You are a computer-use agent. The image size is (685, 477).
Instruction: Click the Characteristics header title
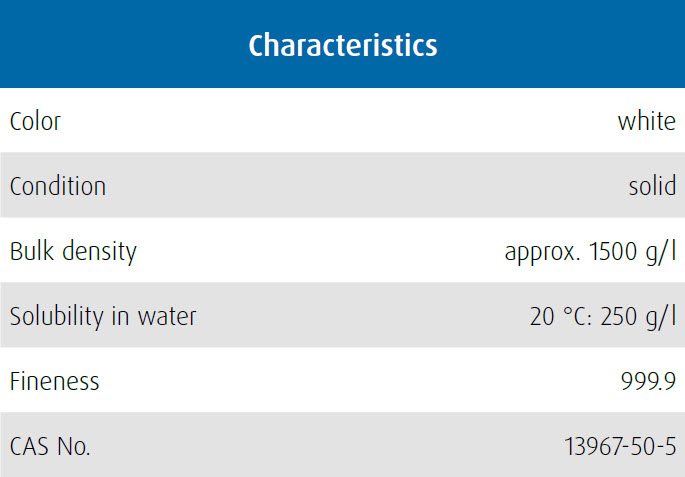pos(342,45)
